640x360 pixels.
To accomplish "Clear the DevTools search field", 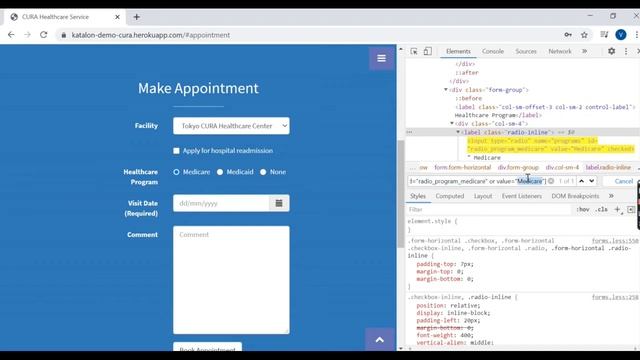I will point(551,181).
